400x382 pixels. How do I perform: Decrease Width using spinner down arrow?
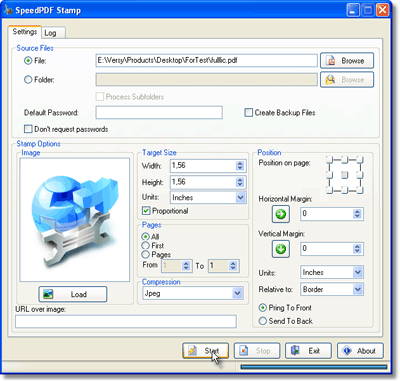tap(240, 168)
